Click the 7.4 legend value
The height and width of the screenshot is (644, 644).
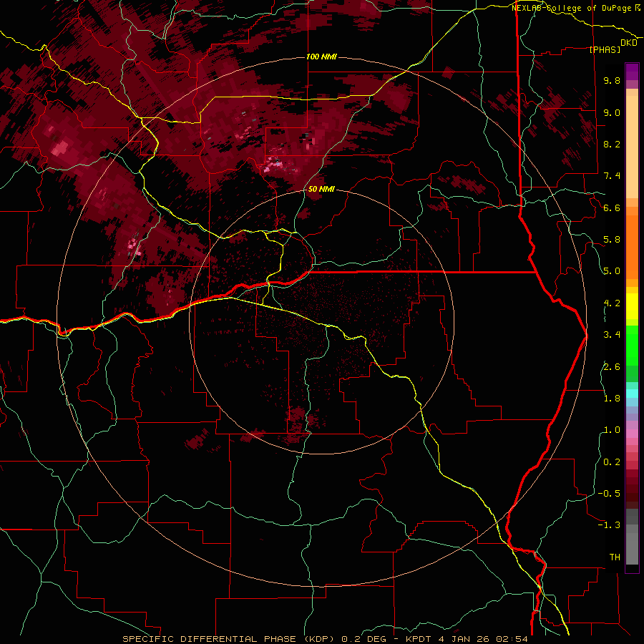612,176
